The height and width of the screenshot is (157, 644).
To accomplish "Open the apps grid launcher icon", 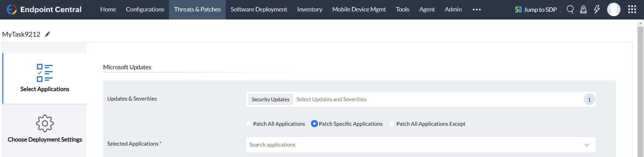I will pyautogui.click(x=632, y=9).
